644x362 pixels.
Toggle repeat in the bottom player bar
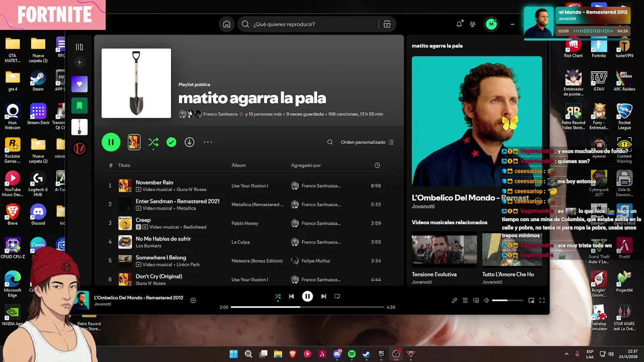337,297
